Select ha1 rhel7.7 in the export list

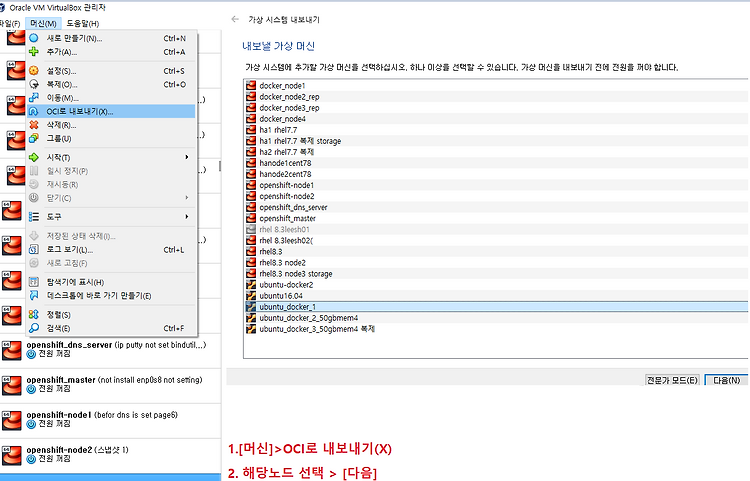point(496,130)
